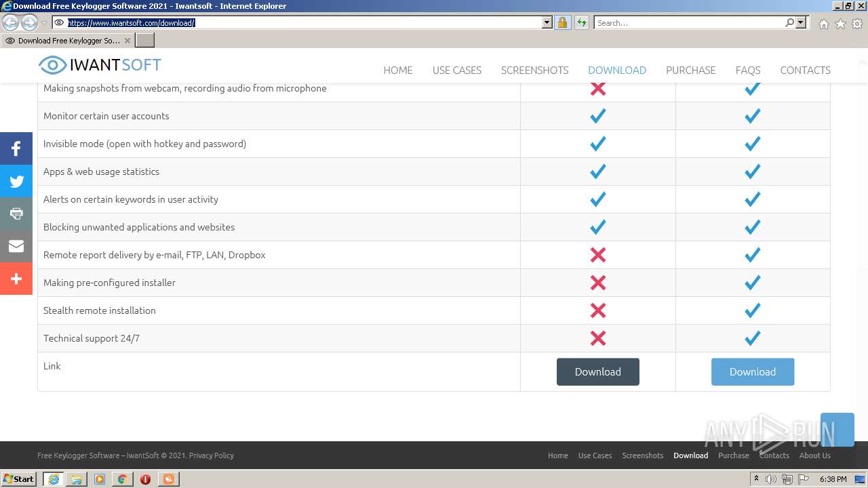
Task: Open more share options plus icon
Action: 16,279
